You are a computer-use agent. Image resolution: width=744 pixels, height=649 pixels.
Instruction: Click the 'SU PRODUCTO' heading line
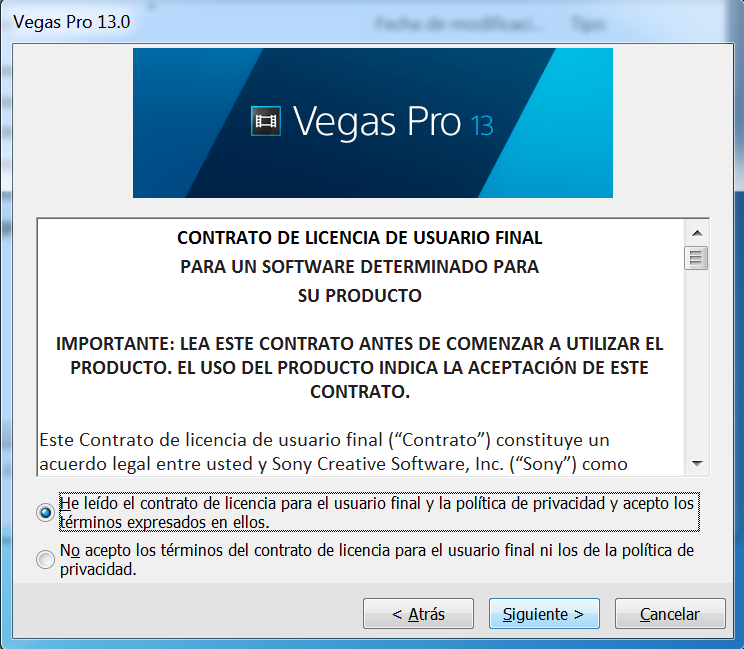pos(360,296)
